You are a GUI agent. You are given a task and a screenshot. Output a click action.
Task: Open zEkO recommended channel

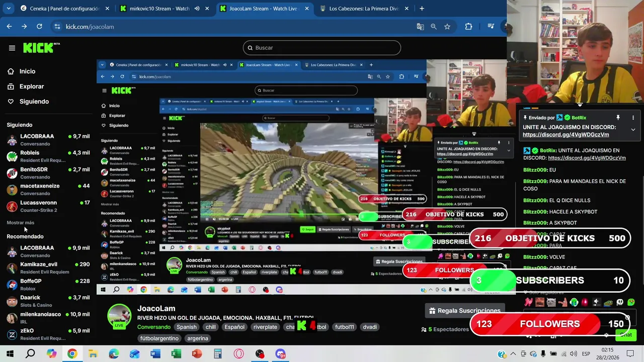click(48, 334)
